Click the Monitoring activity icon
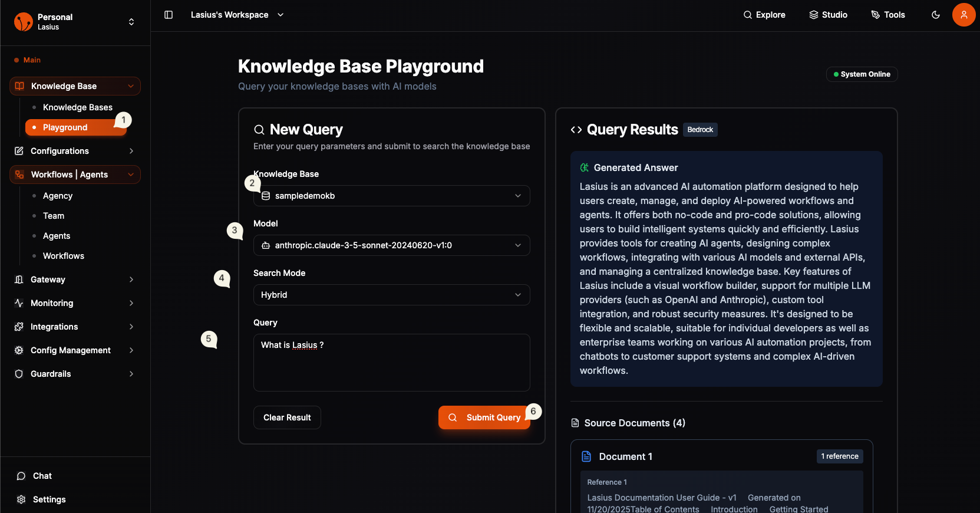980x513 pixels. tap(19, 303)
